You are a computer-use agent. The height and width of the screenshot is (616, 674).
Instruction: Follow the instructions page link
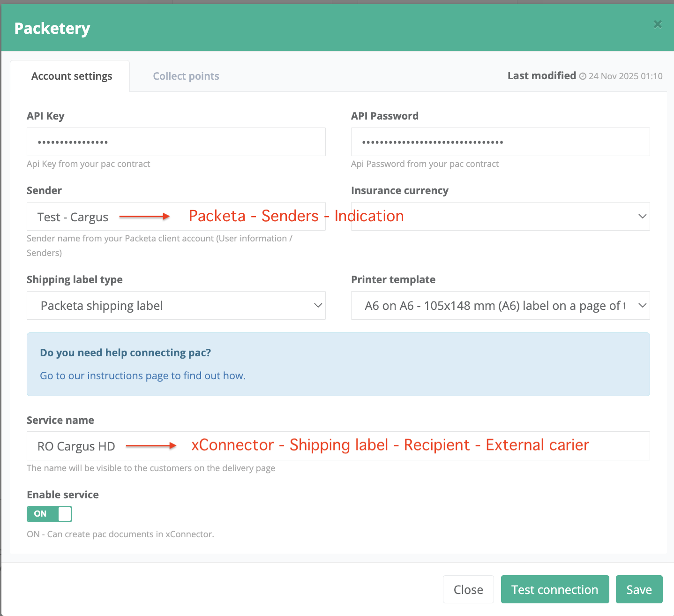pos(142,376)
